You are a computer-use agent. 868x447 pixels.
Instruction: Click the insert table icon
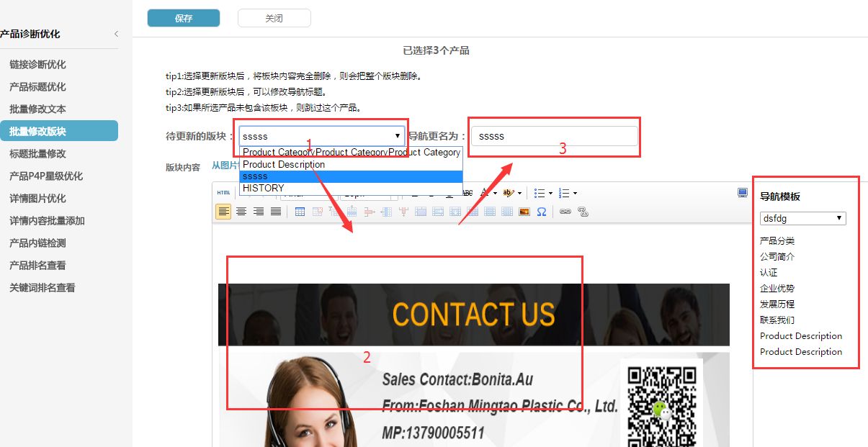[300, 212]
